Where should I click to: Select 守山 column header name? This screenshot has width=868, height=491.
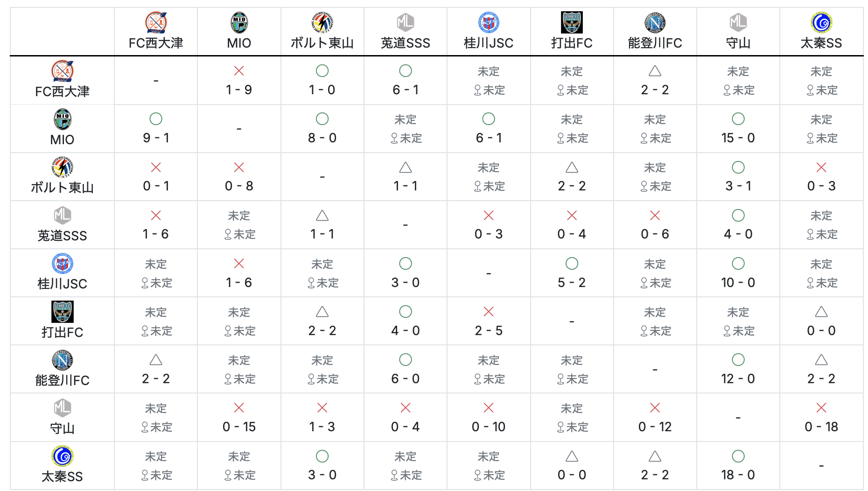738,43
